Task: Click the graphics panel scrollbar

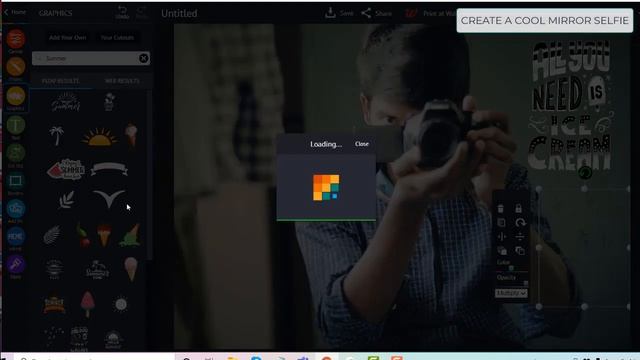Action: coord(149,176)
